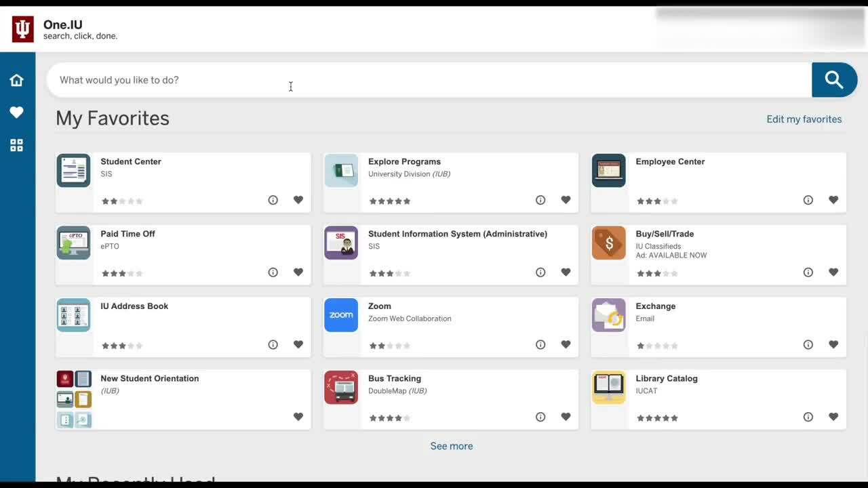Click the 'ePTO' subtitle text
Screen dimensions: 868x488
point(110,246)
